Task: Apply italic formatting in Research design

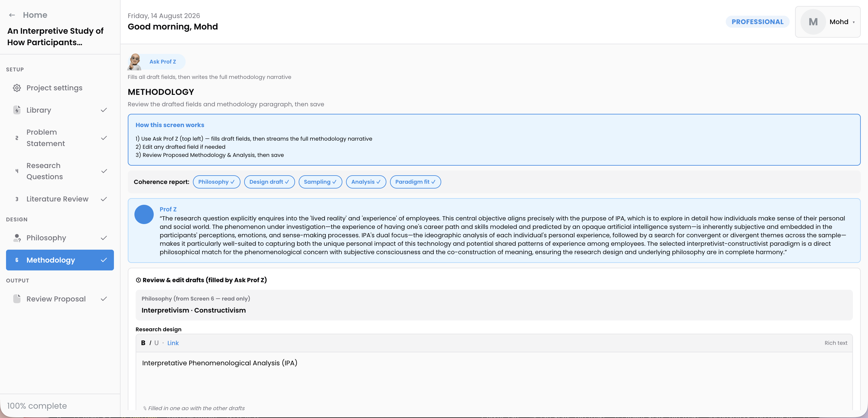Action: click(150, 343)
